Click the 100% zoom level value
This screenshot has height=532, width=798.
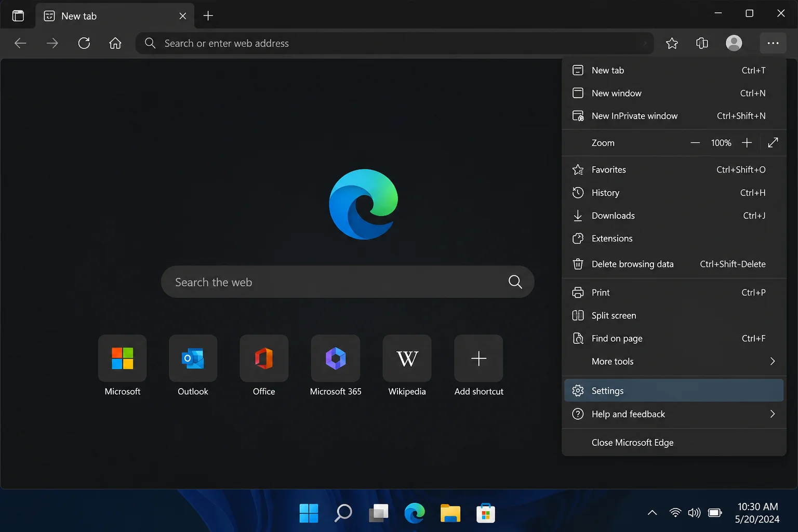(721, 143)
